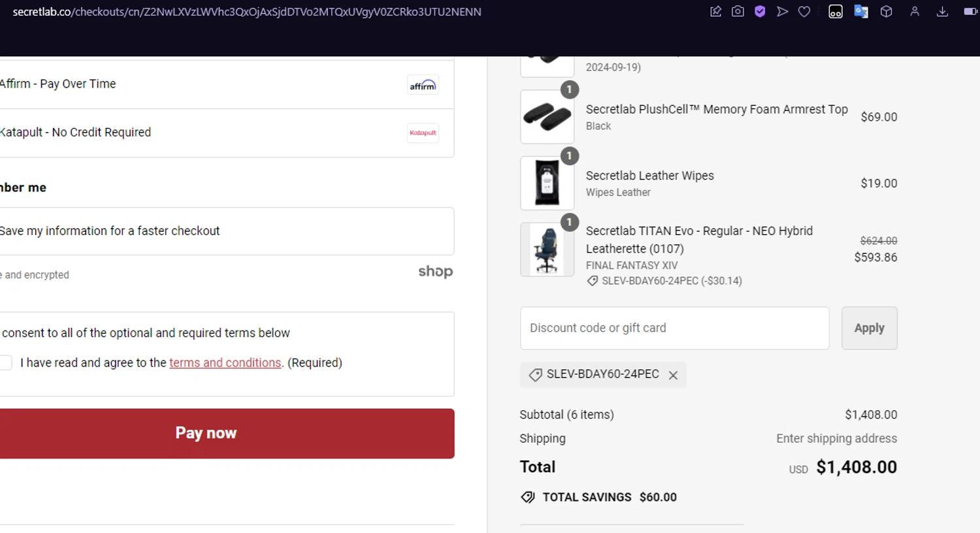Open the browser profile account icon
The image size is (980, 533).
pyautogui.click(x=915, y=12)
